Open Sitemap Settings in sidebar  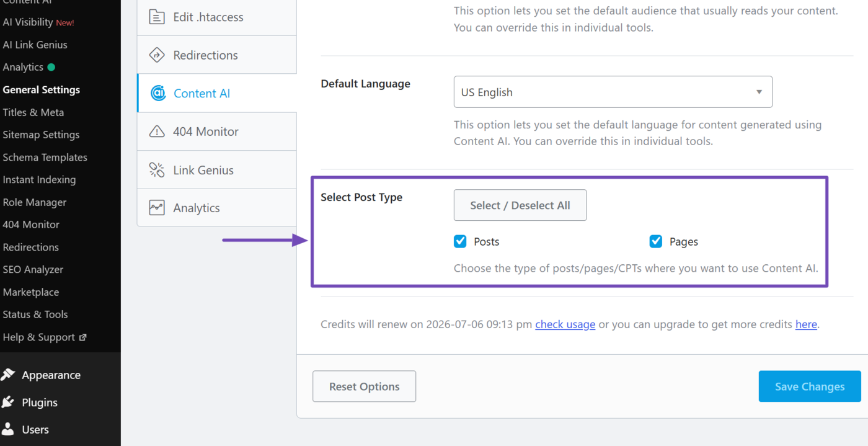tap(41, 135)
